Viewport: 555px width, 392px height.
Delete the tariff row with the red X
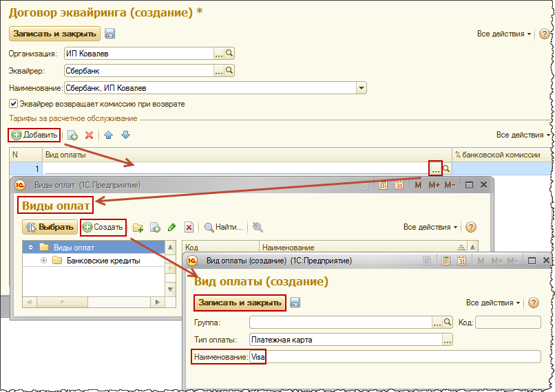90,135
